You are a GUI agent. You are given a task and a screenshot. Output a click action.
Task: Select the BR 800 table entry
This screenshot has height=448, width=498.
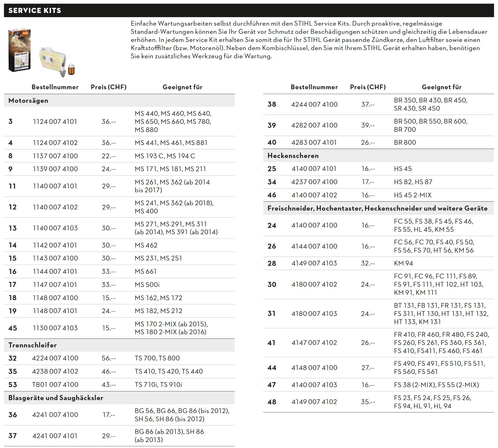coord(405,142)
